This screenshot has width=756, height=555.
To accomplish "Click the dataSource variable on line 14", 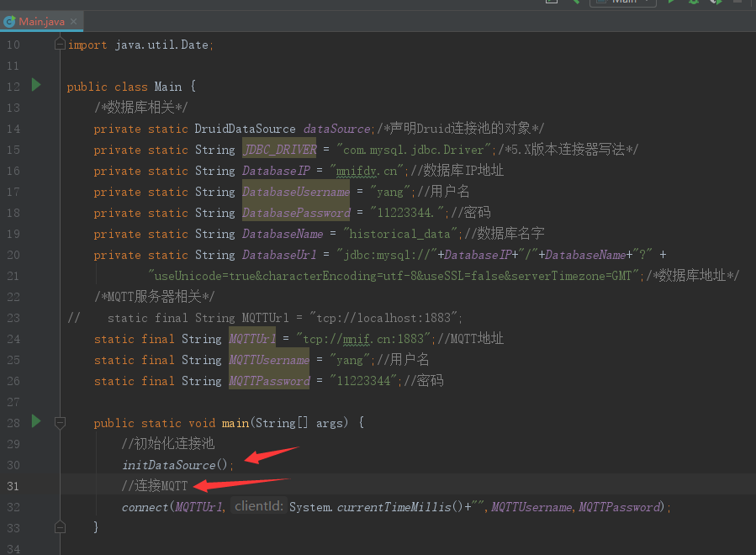I will click(336, 129).
